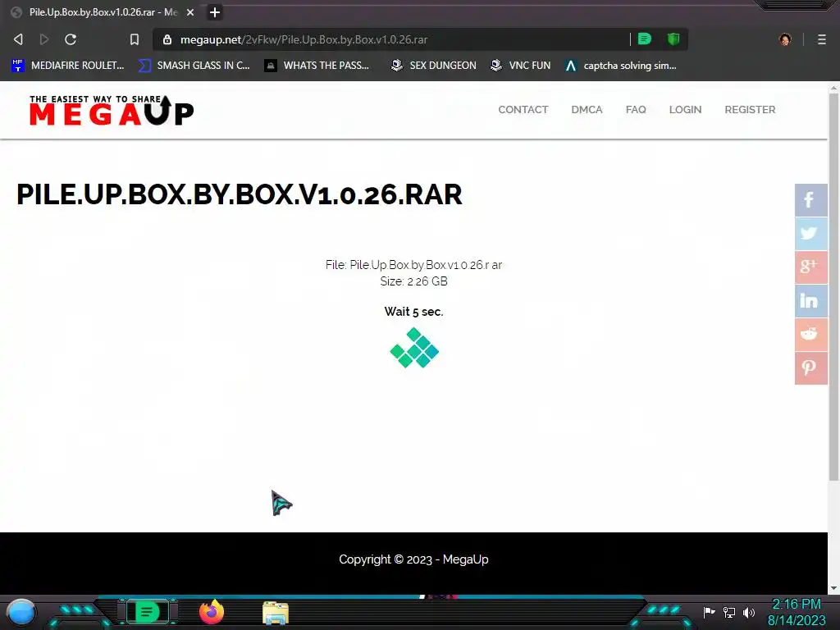Go back using the browser back arrow
This screenshot has height=630, width=840.
pyautogui.click(x=18, y=39)
